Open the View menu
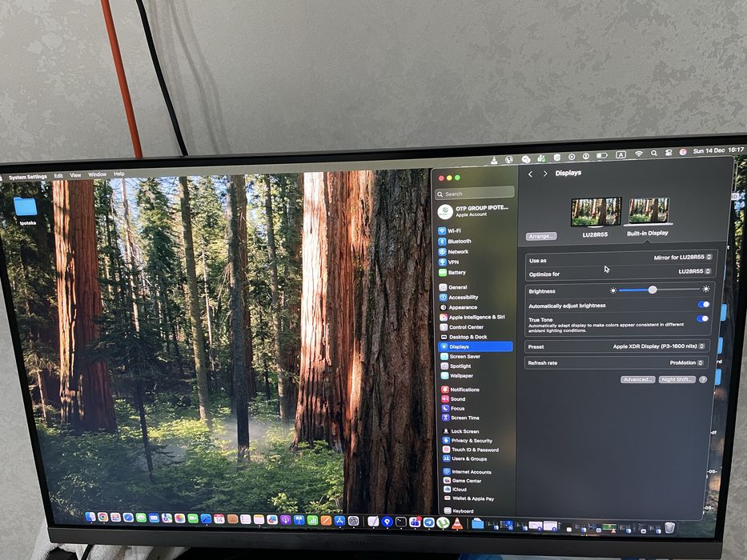 (75, 175)
